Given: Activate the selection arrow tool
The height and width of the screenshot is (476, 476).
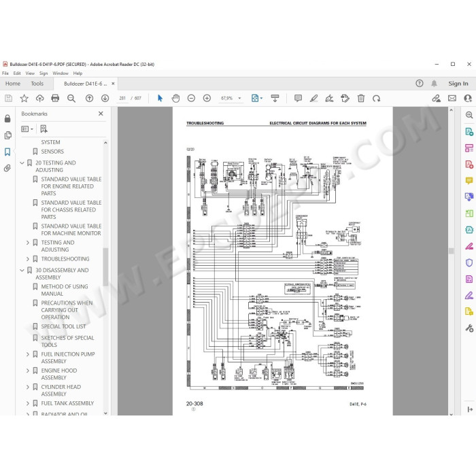Looking at the screenshot, I should (160, 99).
